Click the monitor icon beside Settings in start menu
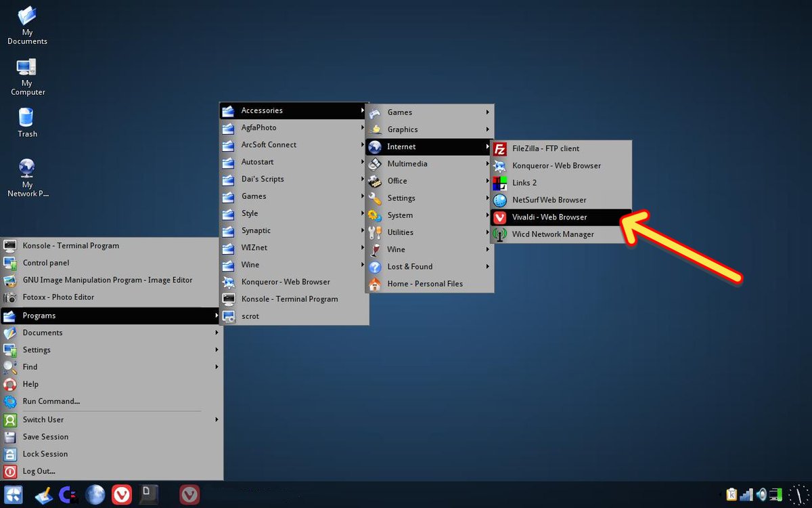This screenshot has height=508, width=812. (x=10, y=350)
